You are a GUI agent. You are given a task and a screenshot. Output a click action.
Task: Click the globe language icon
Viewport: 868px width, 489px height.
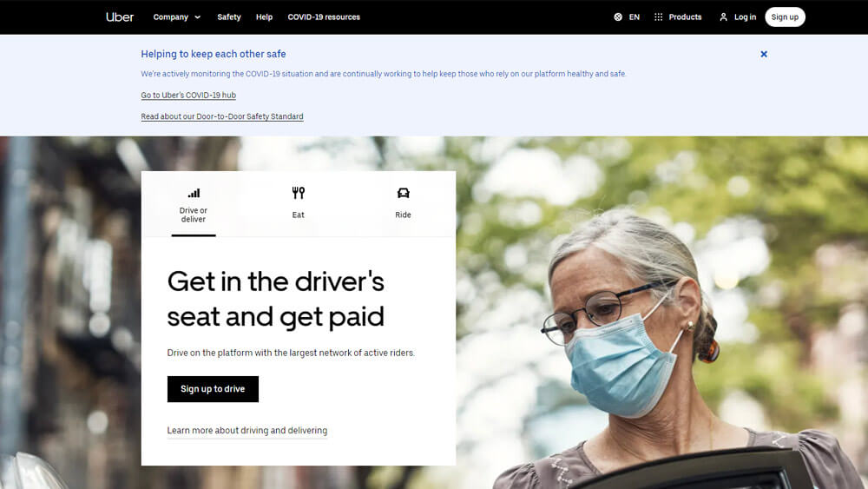tap(618, 17)
